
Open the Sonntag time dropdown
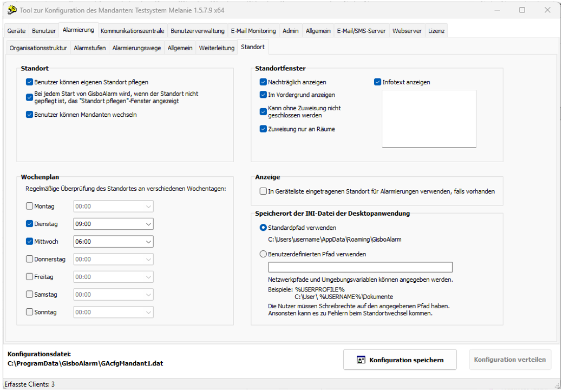(113, 312)
